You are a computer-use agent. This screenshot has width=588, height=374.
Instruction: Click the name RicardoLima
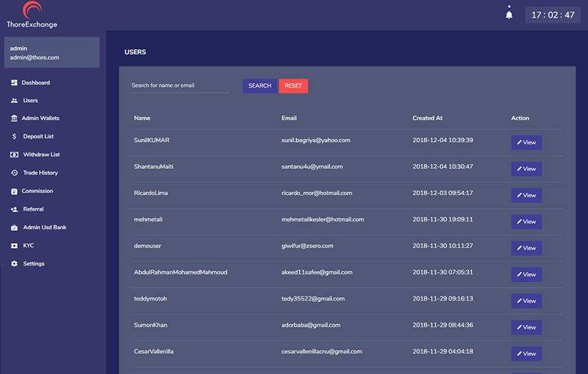(151, 193)
